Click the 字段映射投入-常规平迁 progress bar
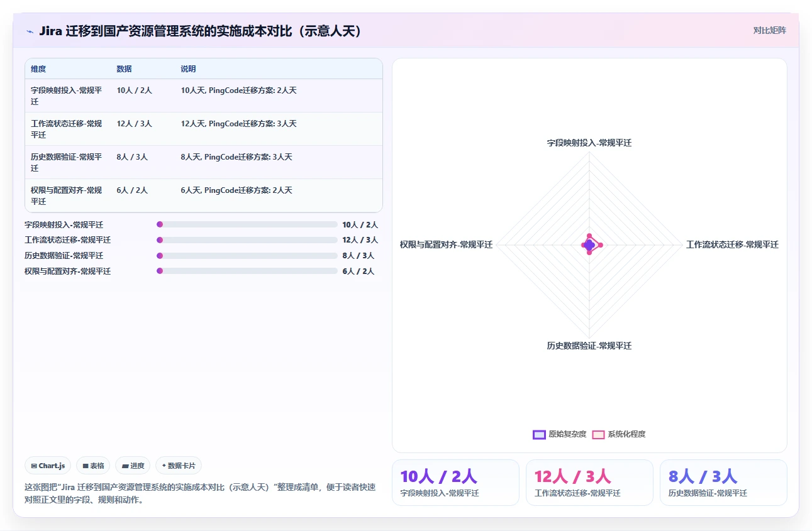The image size is (812, 531). point(247,224)
